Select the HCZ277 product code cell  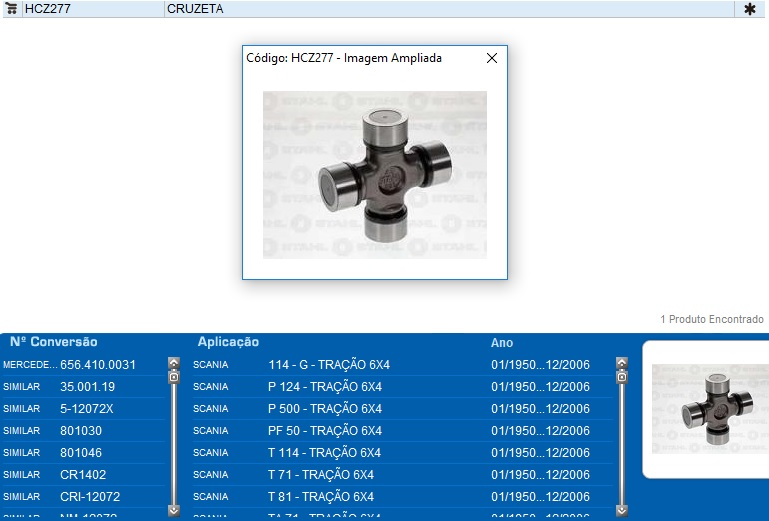coord(92,9)
